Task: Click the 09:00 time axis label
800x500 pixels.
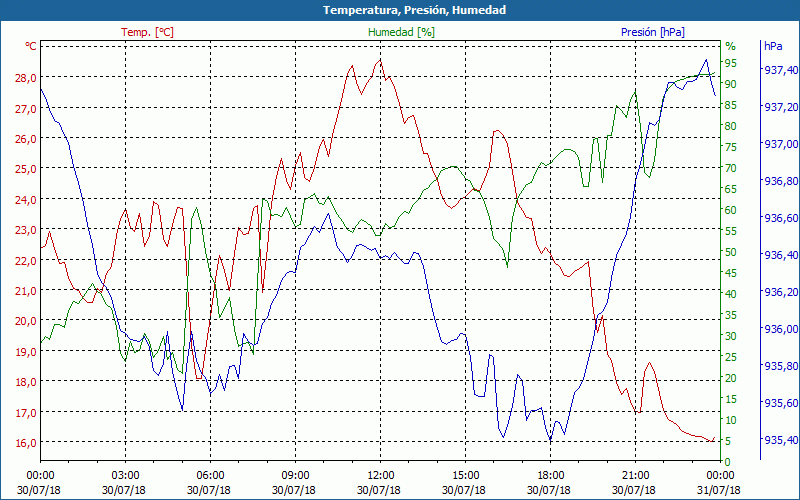Action: click(x=295, y=476)
